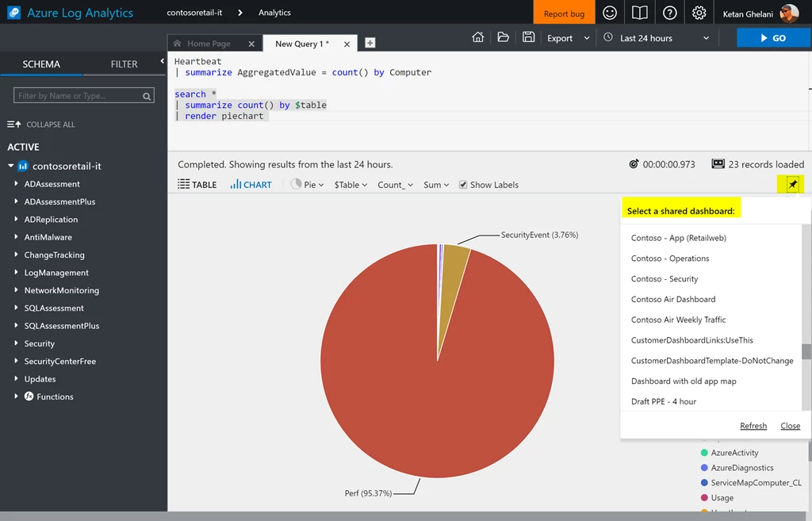Click the Analytics breadcrumb
This screenshot has width=812, height=521.
tap(274, 13)
